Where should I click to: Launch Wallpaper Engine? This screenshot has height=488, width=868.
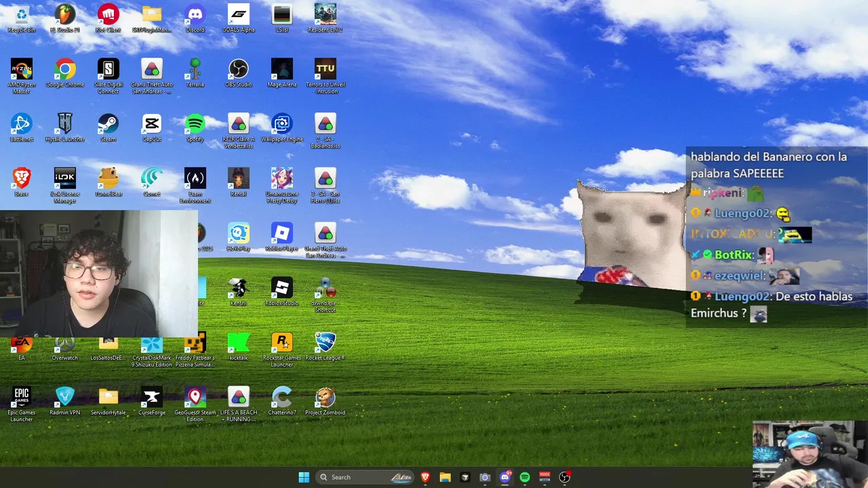(x=282, y=128)
